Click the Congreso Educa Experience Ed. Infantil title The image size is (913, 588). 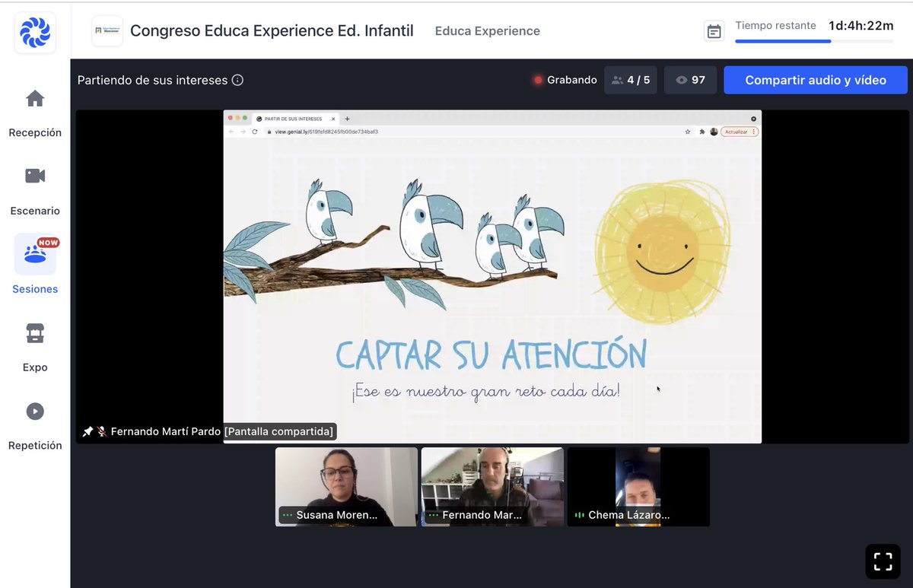click(x=272, y=31)
